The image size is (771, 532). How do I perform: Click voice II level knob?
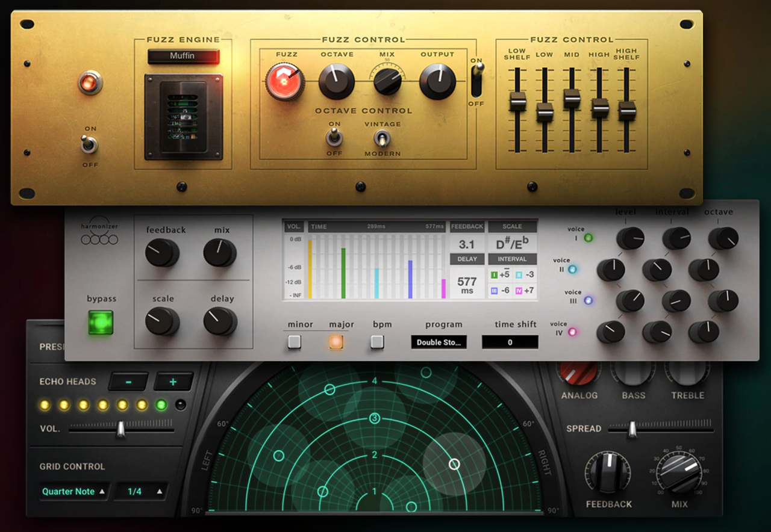pyautogui.click(x=611, y=270)
